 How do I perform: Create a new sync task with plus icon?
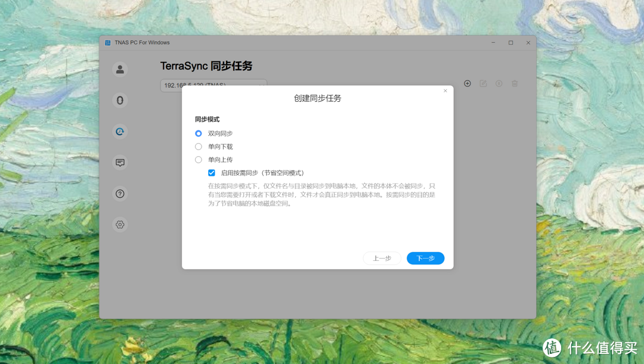[467, 83]
